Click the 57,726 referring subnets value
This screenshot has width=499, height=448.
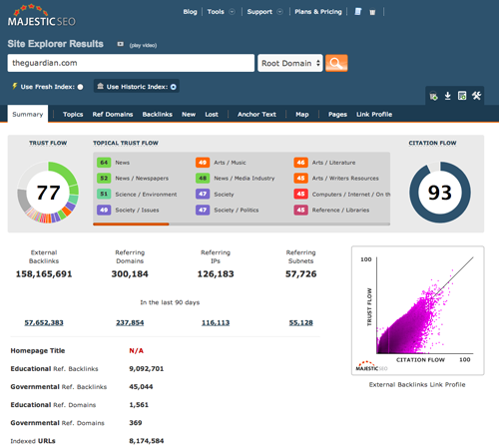(301, 274)
